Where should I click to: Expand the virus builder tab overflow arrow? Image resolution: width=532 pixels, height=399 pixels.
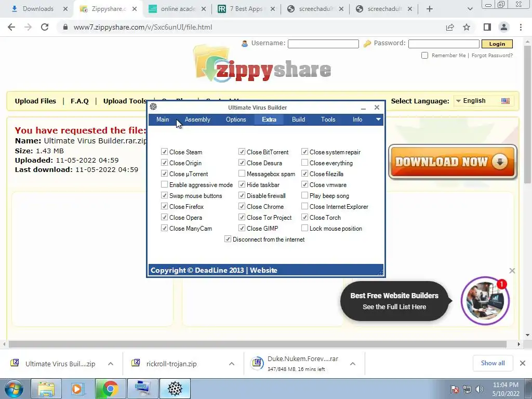(x=378, y=119)
